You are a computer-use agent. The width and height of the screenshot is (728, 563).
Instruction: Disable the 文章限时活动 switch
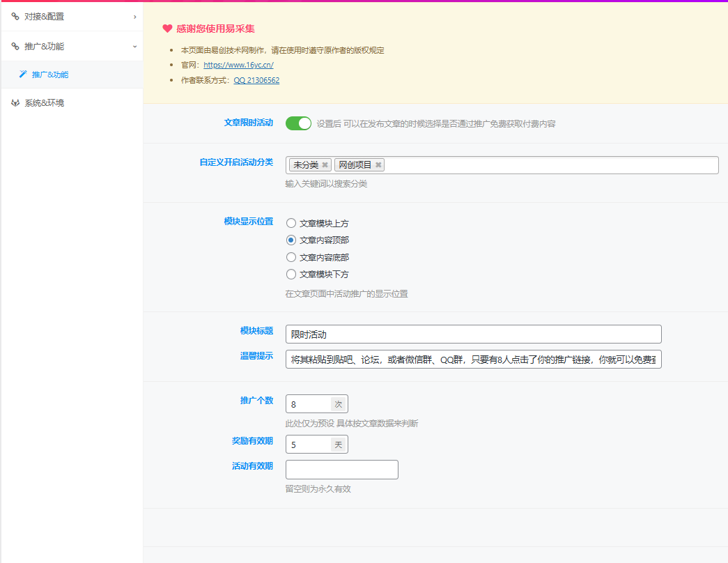tap(298, 123)
